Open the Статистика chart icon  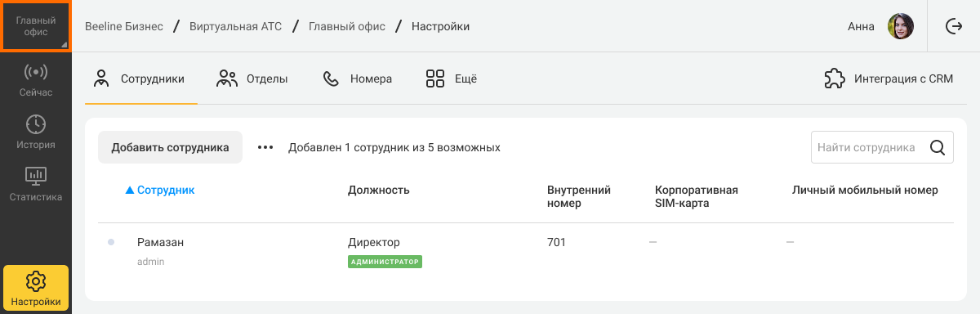[x=36, y=176]
